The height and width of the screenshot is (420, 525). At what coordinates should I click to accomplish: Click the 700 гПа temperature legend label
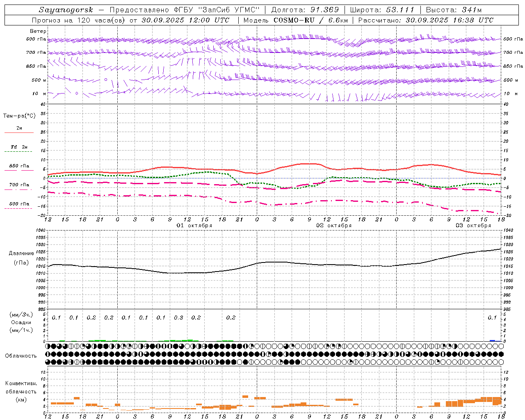(19, 185)
